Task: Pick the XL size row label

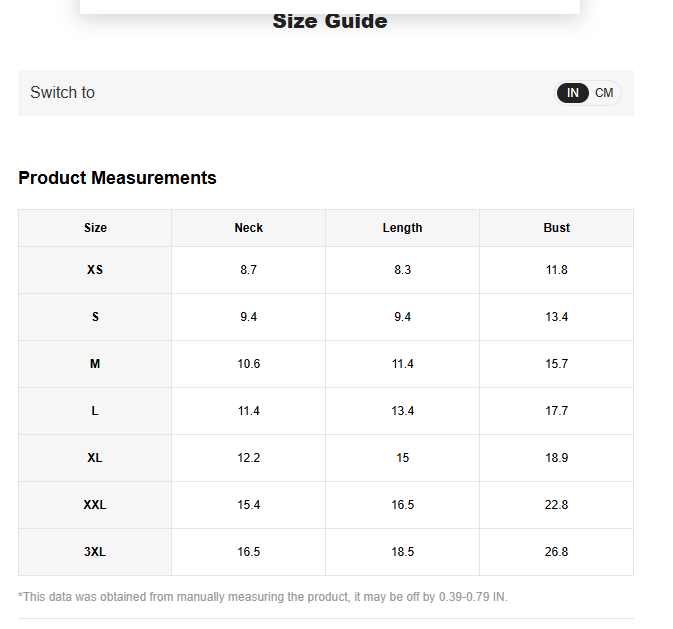Action: point(95,458)
